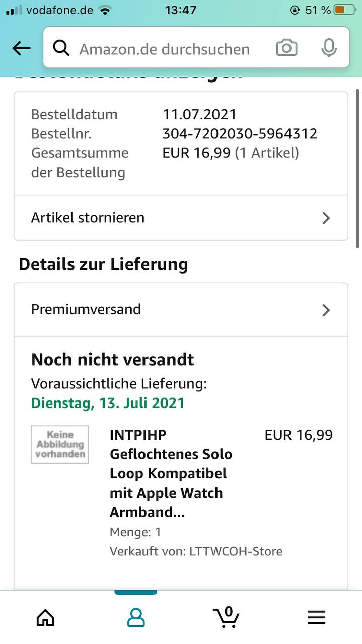Screen dimensions: 362x644
Task: Select the order number 304-7202030-5964312
Action: (x=240, y=134)
